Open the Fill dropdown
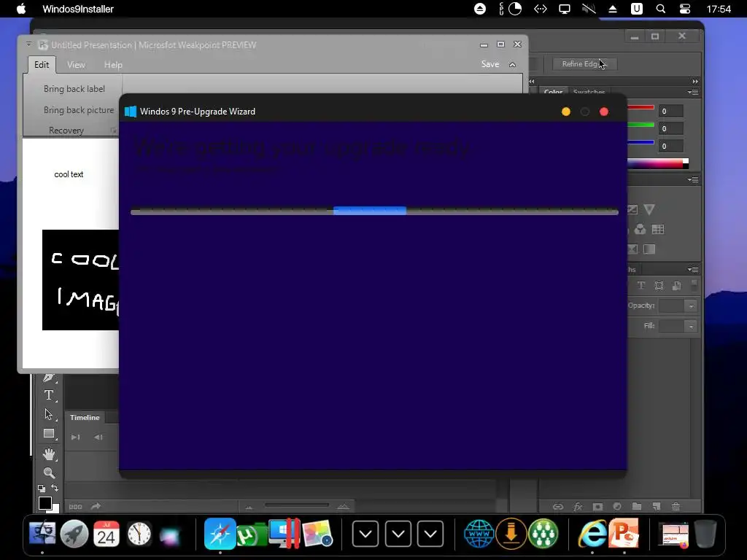The height and width of the screenshot is (560, 747). coord(692,326)
